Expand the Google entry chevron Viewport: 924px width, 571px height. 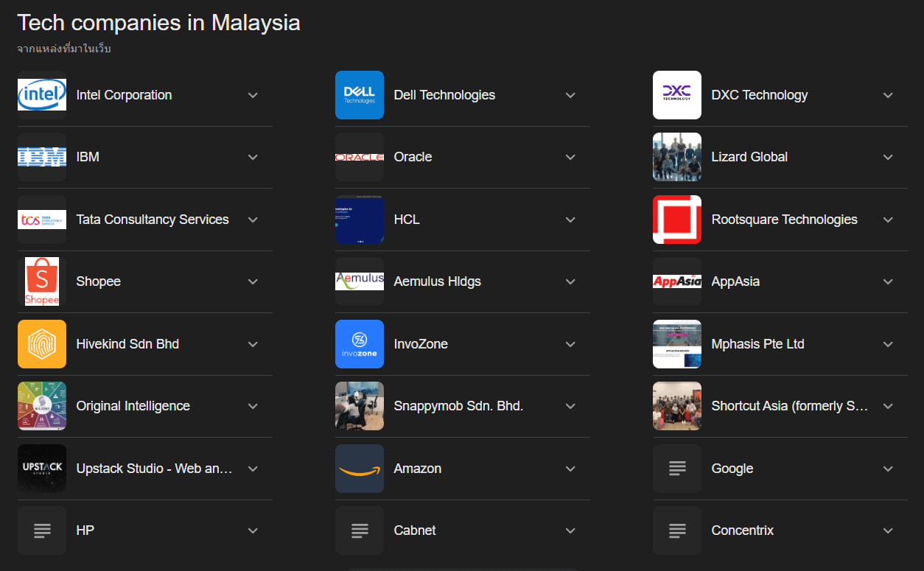888,469
